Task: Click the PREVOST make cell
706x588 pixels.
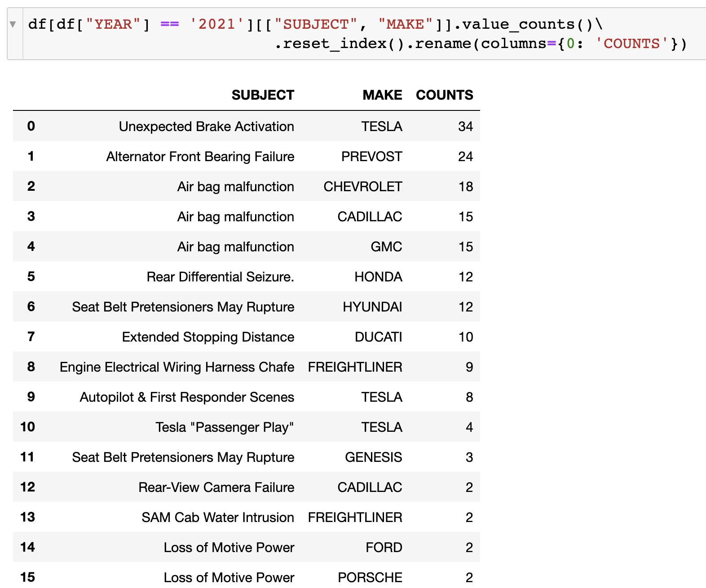Action: 372,157
